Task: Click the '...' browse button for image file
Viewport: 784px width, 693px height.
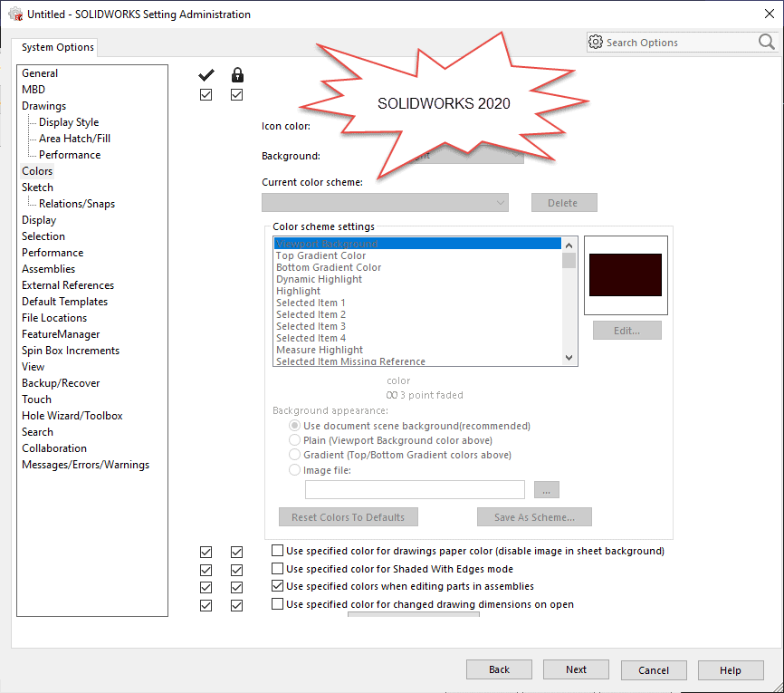Action: pos(547,490)
